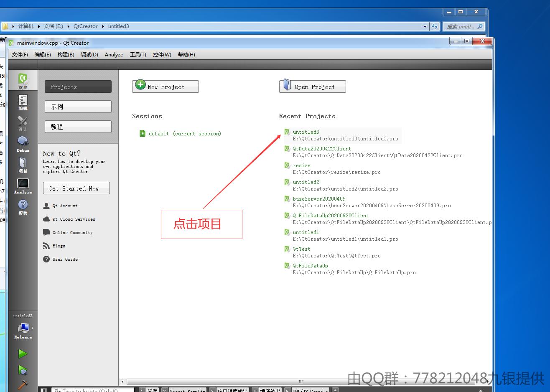This screenshot has height=392, width=550.
Task: Click the horizontal scrollbar left arrow
Action: [x=122, y=382]
